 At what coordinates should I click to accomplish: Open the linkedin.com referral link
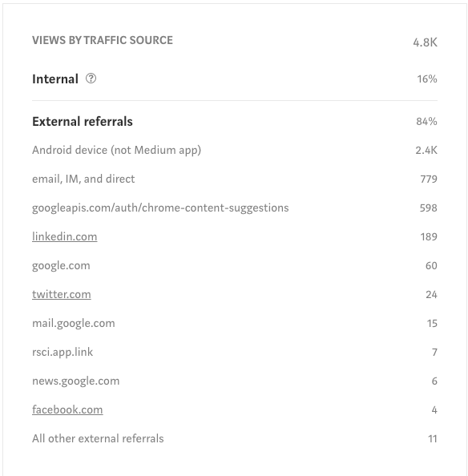[65, 236]
